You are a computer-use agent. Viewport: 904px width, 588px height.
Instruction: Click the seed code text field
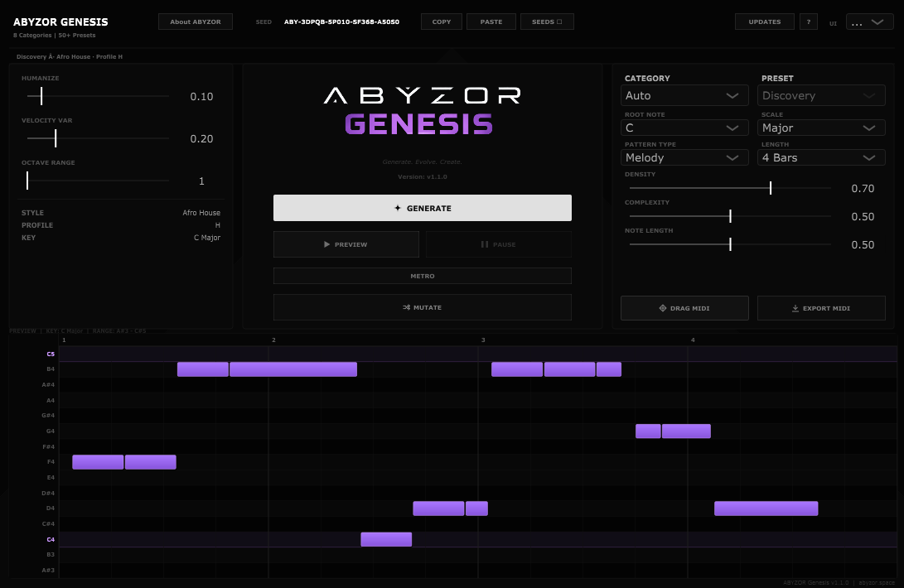(341, 22)
